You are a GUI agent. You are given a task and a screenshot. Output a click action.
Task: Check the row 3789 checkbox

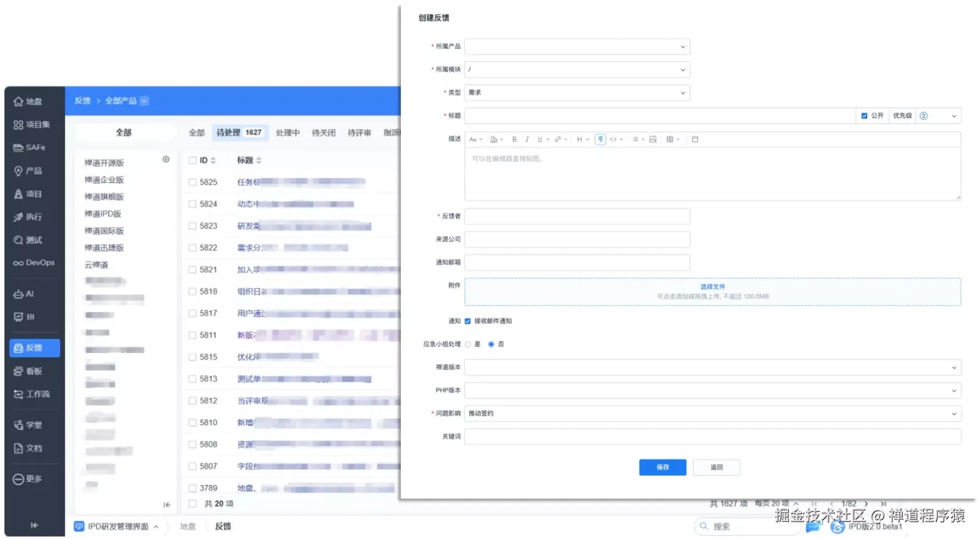pyautogui.click(x=192, y=489)
